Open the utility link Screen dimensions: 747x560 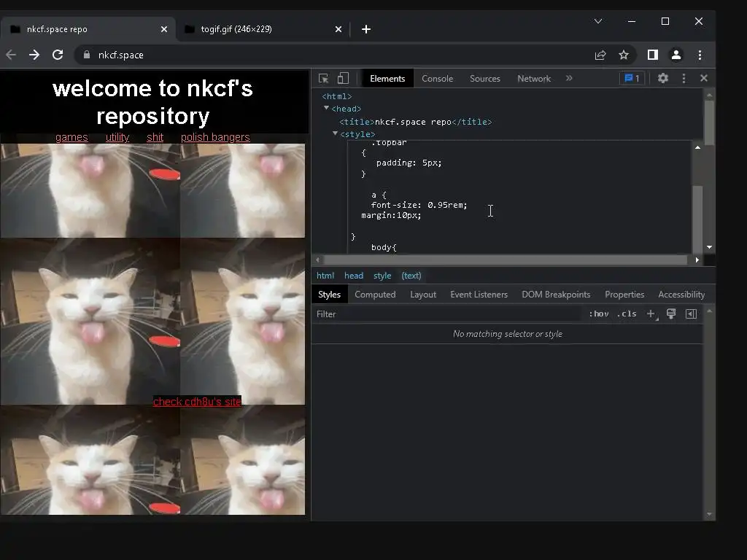pos(117,137)
